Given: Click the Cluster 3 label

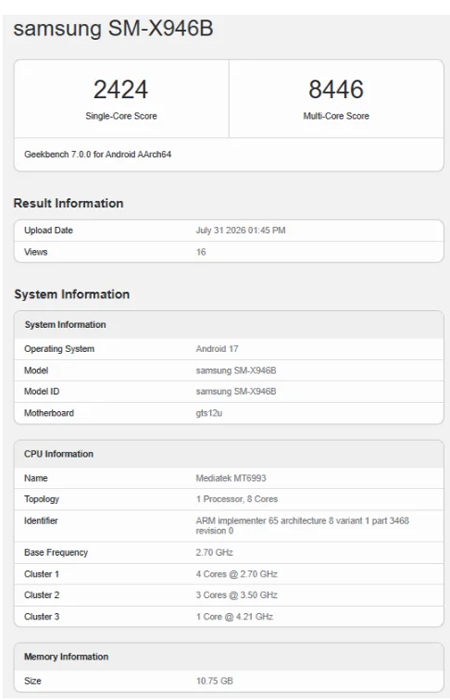Looking at the screenshot, I should pyautogui.click(x=42, y=617).
